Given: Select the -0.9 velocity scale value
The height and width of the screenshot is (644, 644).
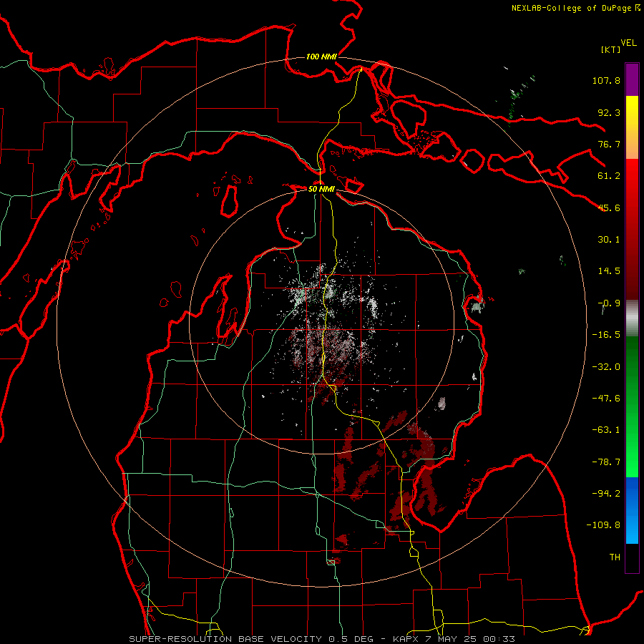Looking at the screenshot, I should point(609,303).
